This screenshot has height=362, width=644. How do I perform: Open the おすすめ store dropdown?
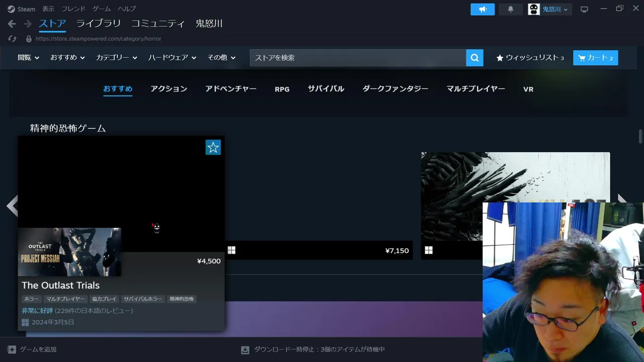coord(67,58)
